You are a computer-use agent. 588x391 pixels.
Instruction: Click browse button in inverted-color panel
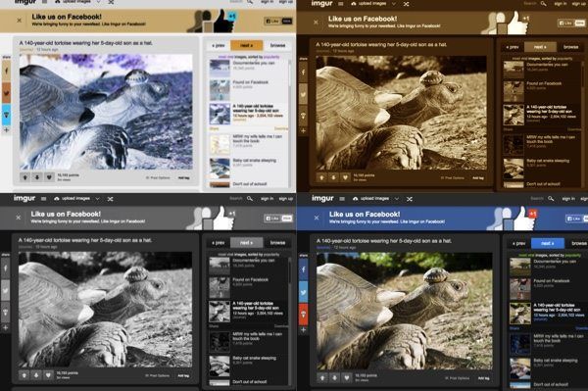(x=278, y=45)
